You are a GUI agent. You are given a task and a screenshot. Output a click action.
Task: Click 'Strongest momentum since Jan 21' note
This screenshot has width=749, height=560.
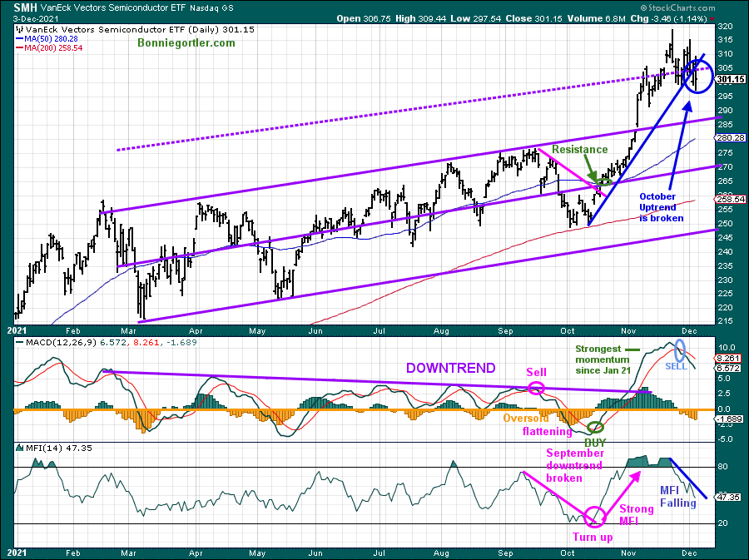click(603, 359)
